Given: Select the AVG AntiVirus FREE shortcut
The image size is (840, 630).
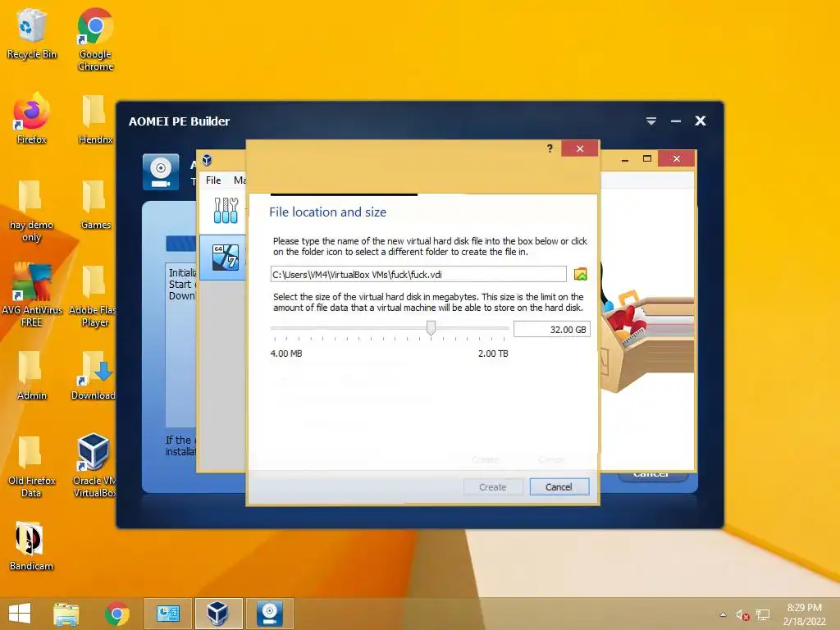Looking at the screenshot, I should [32, 295].
